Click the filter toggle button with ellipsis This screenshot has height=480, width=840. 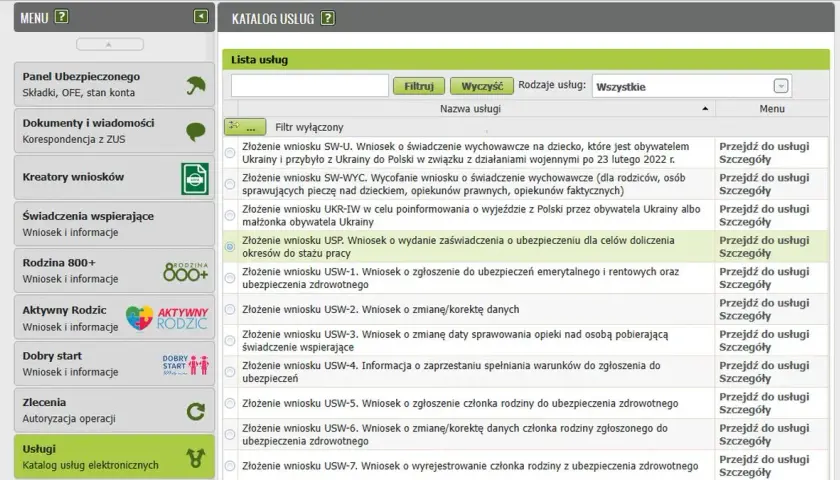click(245, 127)
